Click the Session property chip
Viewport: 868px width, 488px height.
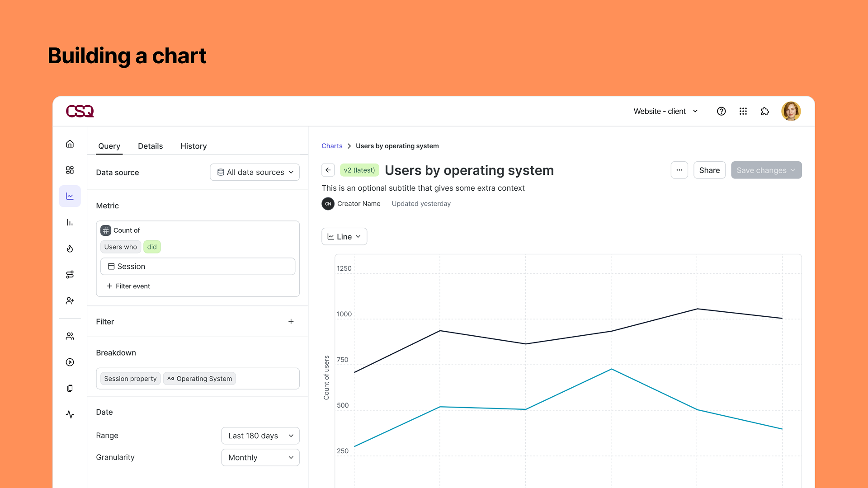(x=130, y=379)
